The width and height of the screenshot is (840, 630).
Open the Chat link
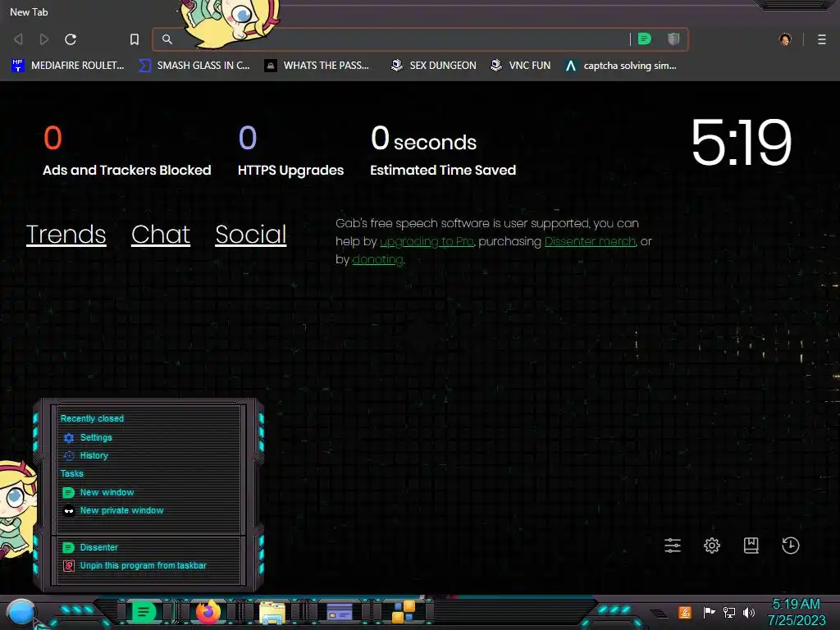[161, 234]
